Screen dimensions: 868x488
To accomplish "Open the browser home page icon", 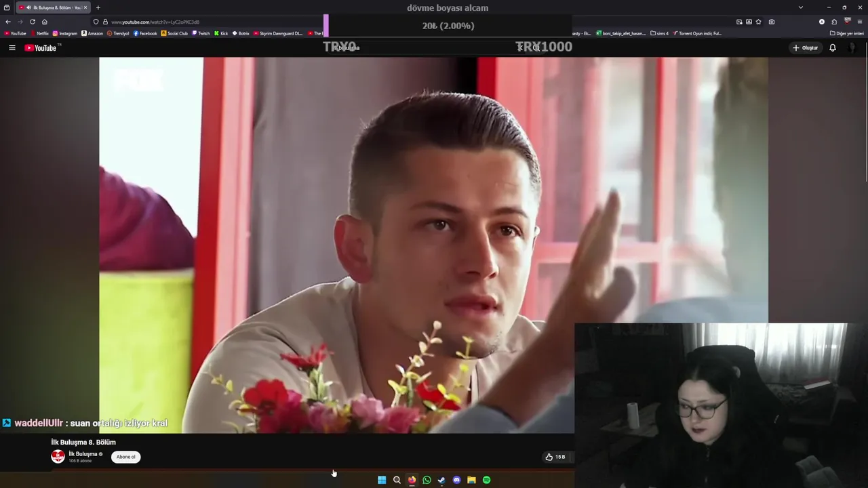I will coord(45,22).
